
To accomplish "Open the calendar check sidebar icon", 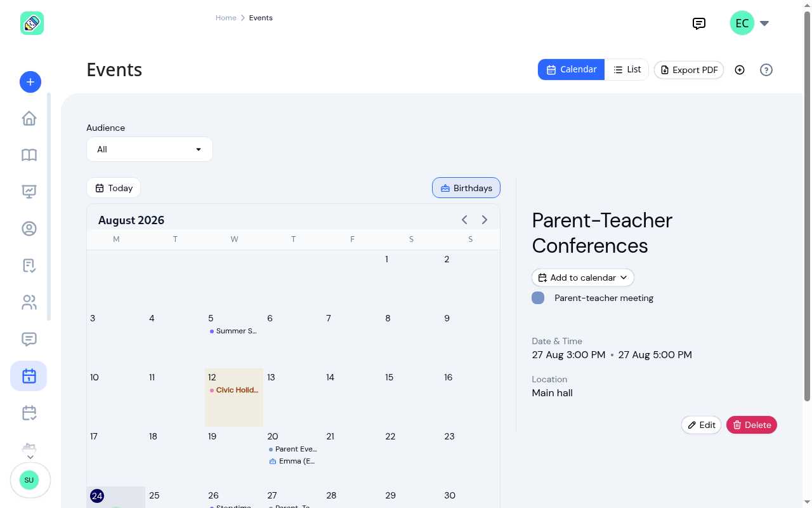I will [x=29, y=413].
